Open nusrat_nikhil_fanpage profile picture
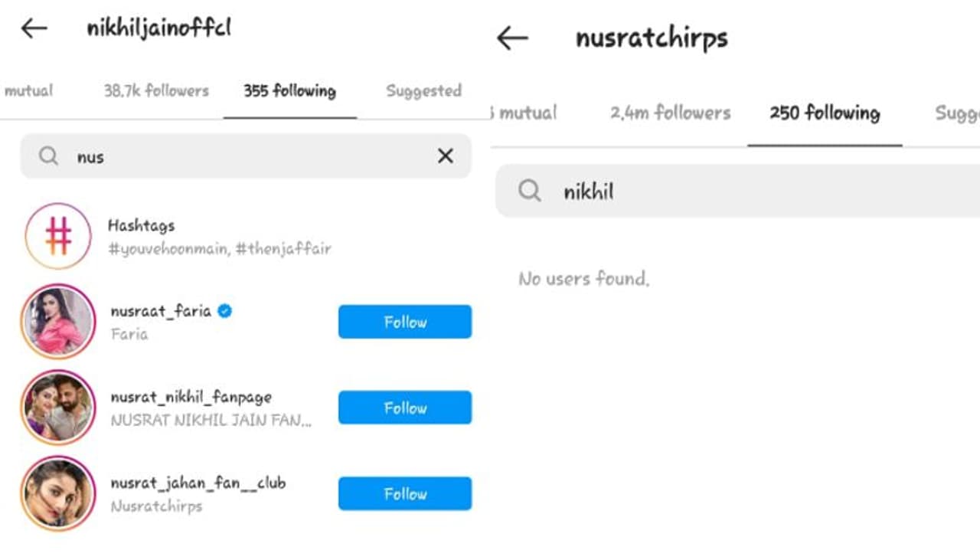This screenshot has height=560, width=980. coord(58,408)
